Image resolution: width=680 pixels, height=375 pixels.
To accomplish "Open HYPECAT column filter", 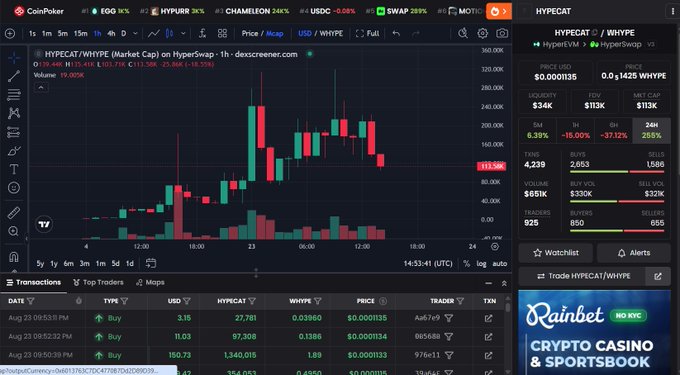I will coord(252,301).
